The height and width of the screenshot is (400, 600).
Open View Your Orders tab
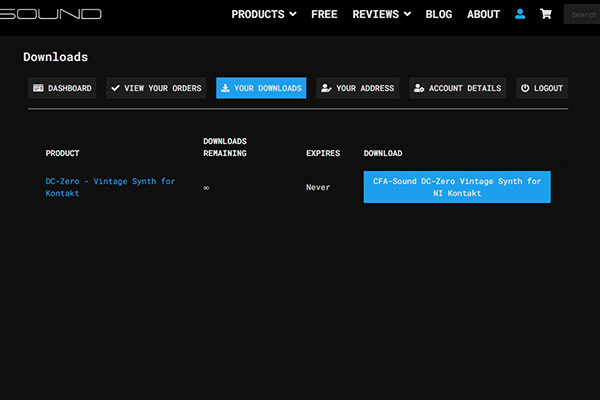[156, 88]
